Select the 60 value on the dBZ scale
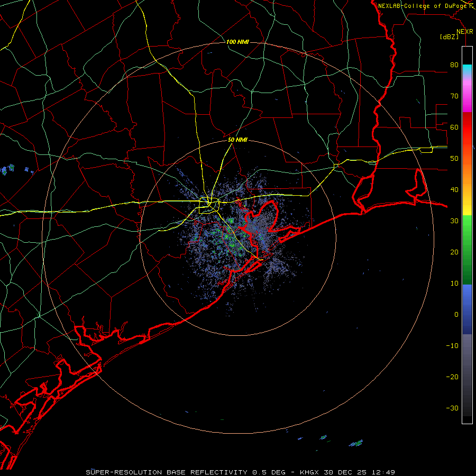 click(454, 127)
